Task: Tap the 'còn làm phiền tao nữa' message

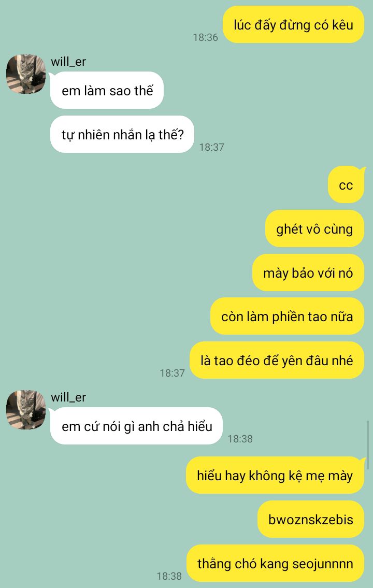Action: point(287,317)
